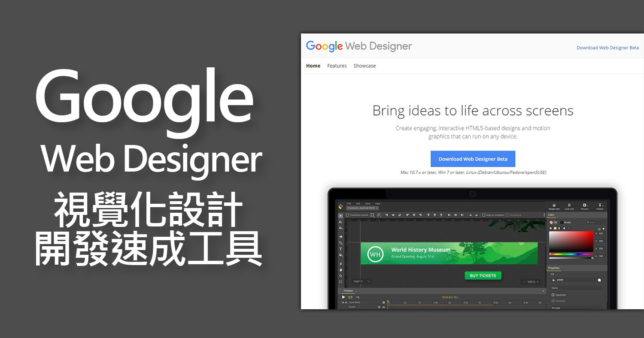Click the World History Museum banner
This screenshot has width=644, height=338.
pos(449,253)
